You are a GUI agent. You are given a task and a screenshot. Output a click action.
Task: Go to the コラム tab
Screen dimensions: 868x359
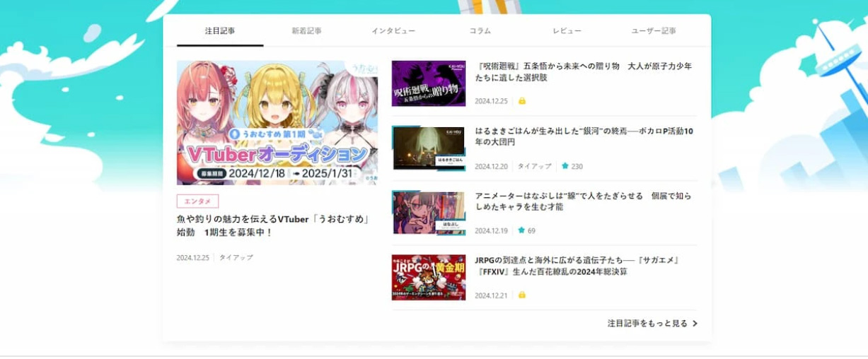tap(480, 31)
